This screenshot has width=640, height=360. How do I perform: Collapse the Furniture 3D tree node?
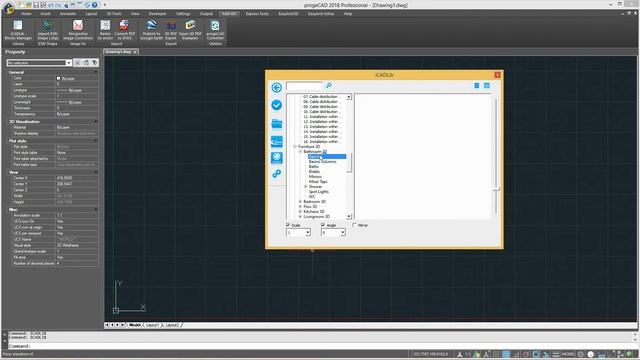pos(295,147)
